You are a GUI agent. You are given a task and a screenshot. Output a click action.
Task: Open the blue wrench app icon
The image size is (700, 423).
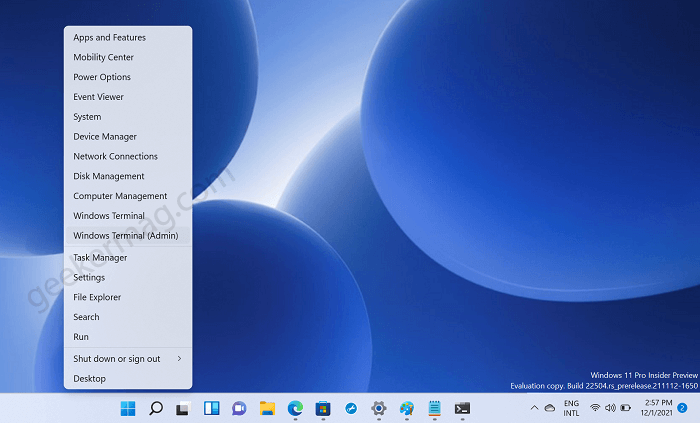(x=351, y=408)
